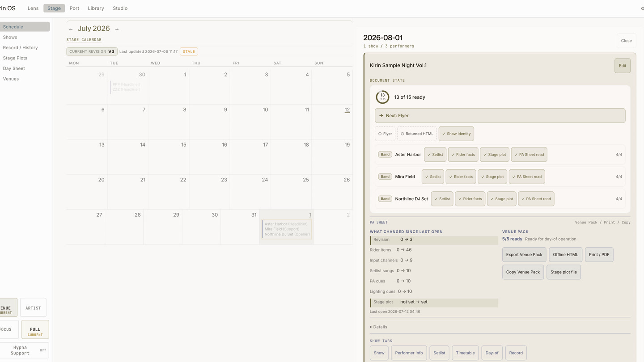Close the show detail panel

click(626, 41)
